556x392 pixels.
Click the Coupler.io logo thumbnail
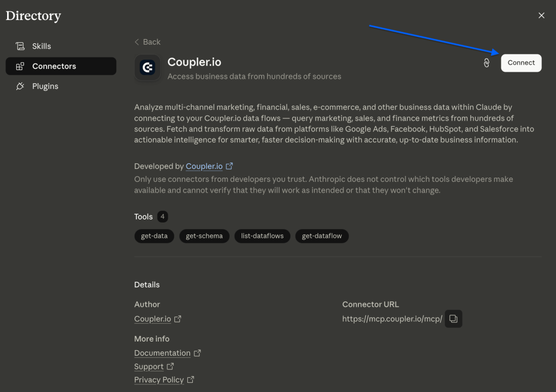(148, 67)
